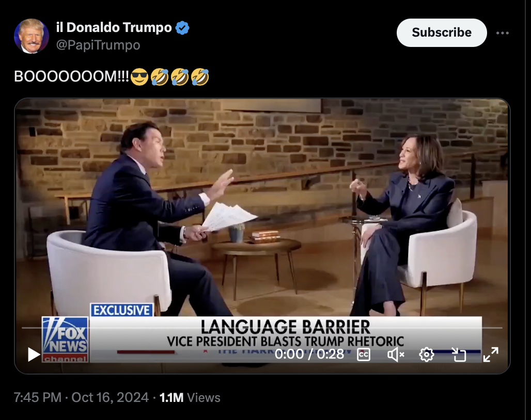Open the three-dot more options menu
The image size is (531, 420).
click(503, 33)
